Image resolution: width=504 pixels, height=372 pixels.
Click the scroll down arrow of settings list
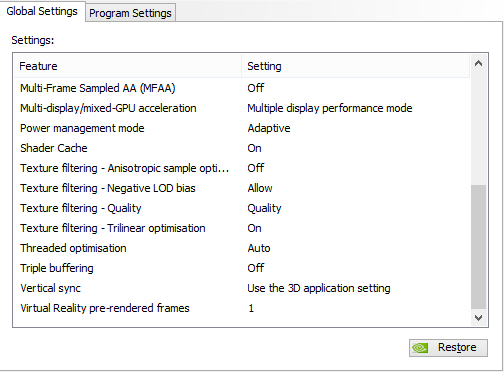478,318
